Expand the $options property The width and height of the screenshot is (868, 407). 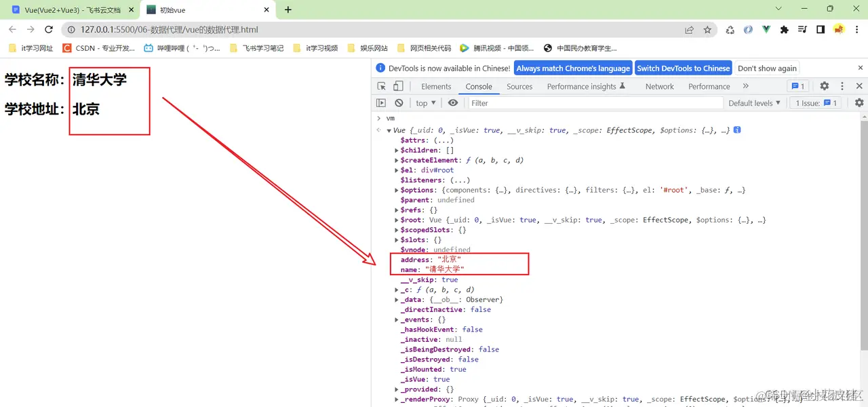point(397,190)
